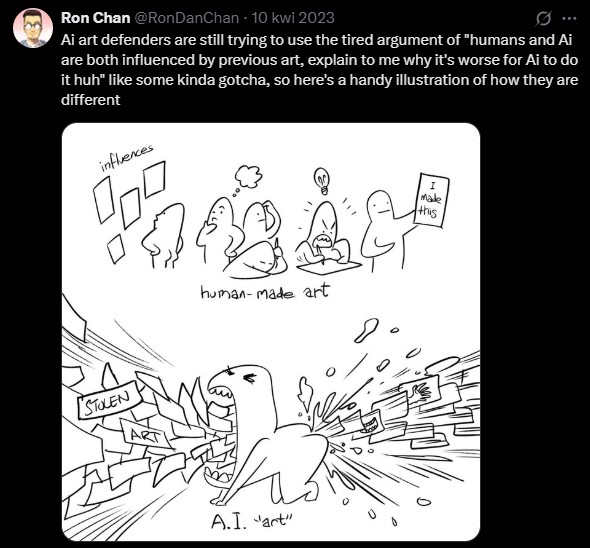Image resolution: width=590 pixels, height=548 pixels.
Task: Click the lightbulb idea drawing
Action: [322, 181]
